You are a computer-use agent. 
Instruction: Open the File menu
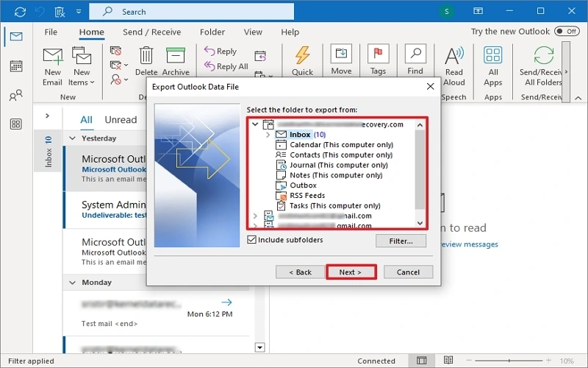[51, 32]
